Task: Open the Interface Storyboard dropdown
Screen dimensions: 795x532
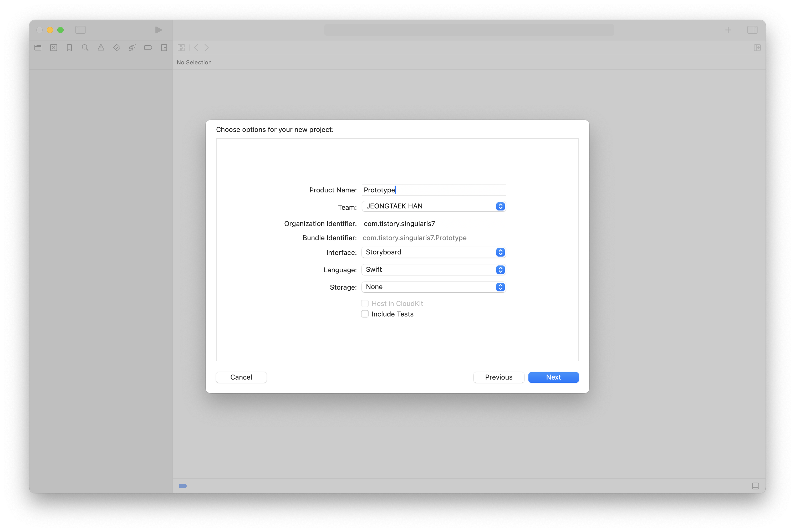Action: click(433, 252)
